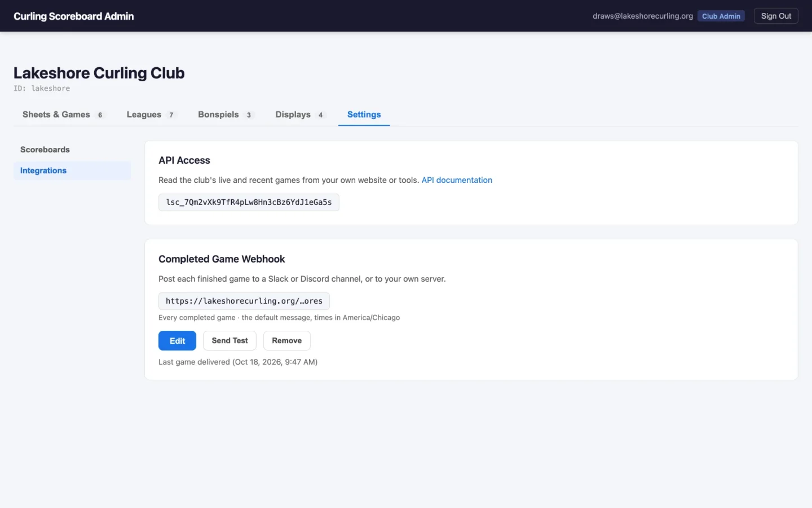Click the 'Last game delivered' status line
Viewport: 812px width, 508px height.
pyautogui.click(x=238, y=362)
